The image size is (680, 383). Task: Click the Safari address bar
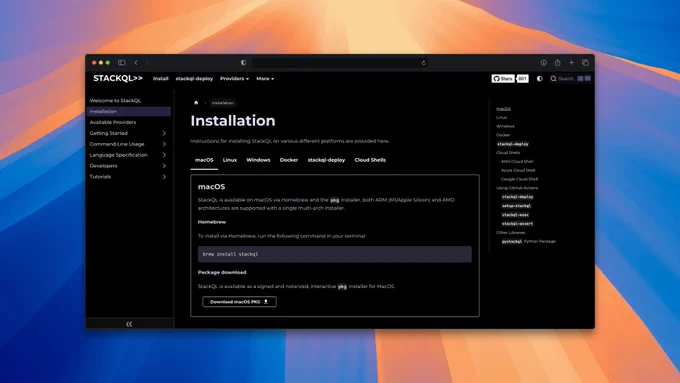[x=340, y=63]
